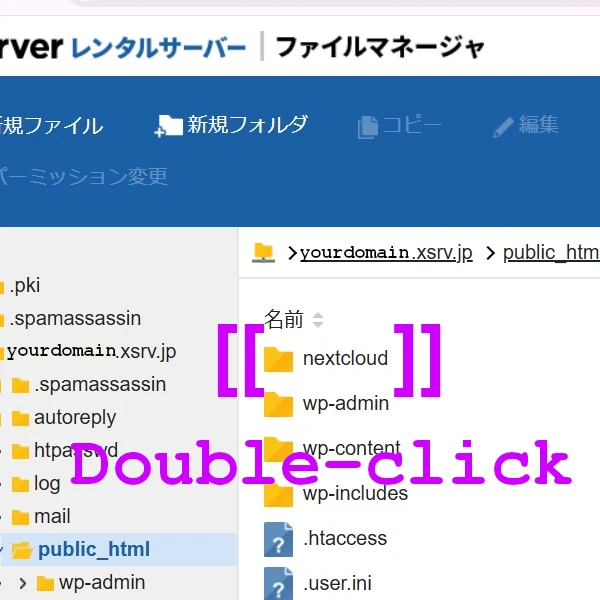This screenshot has height=600, width=600.
Task: Click wp-admin folder icon in tree
Action: tap(45, 584)
